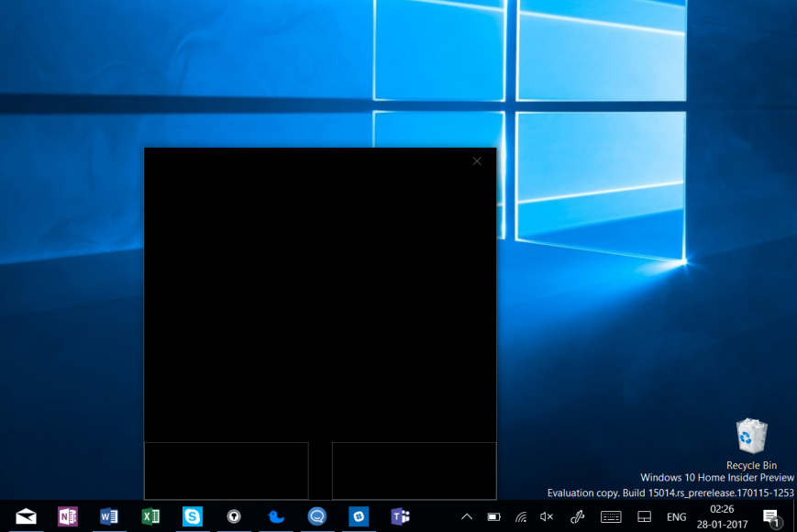
Task: Toggle the touch keyboard tray icon
Action: (x=611, y=516)
